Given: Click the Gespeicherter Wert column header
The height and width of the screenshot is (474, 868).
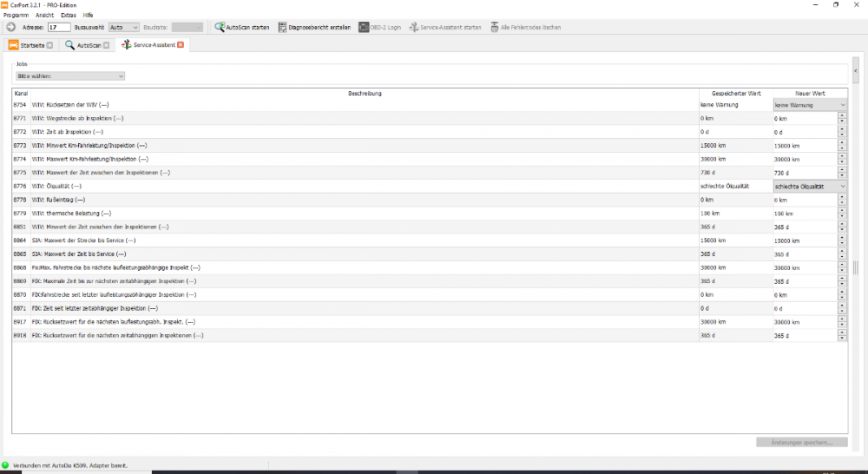Looking at the screenshot, I should (x=736, y=93).
